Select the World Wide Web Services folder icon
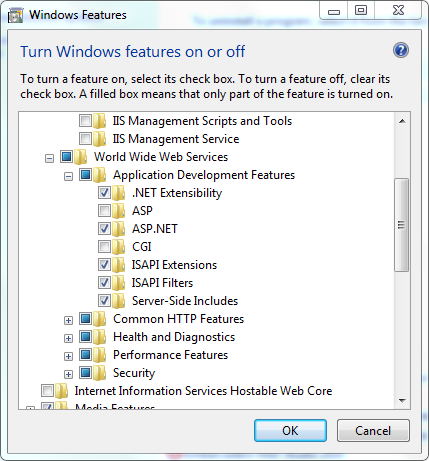The width and height of the screenshot is (429, 461). (80, 157)
